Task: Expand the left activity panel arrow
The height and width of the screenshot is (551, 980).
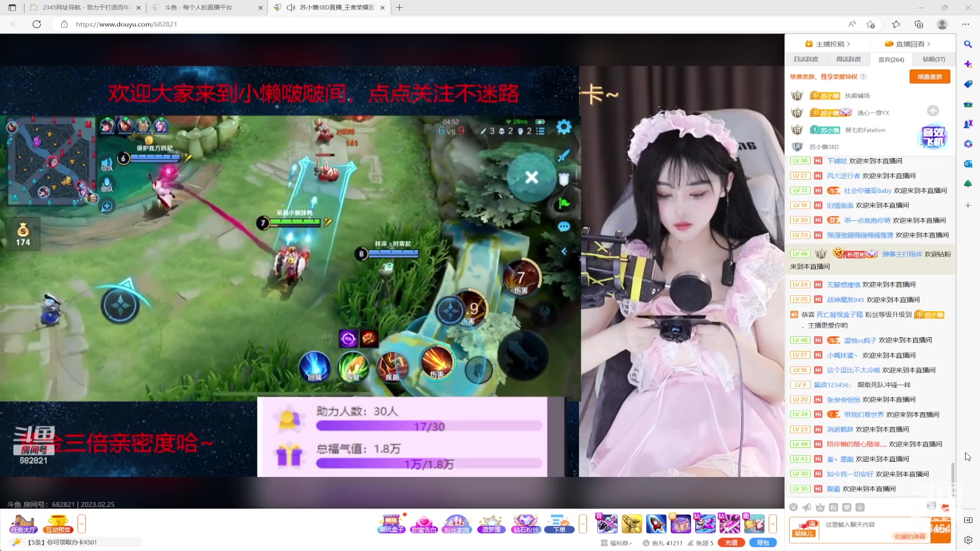Action: 81,524
